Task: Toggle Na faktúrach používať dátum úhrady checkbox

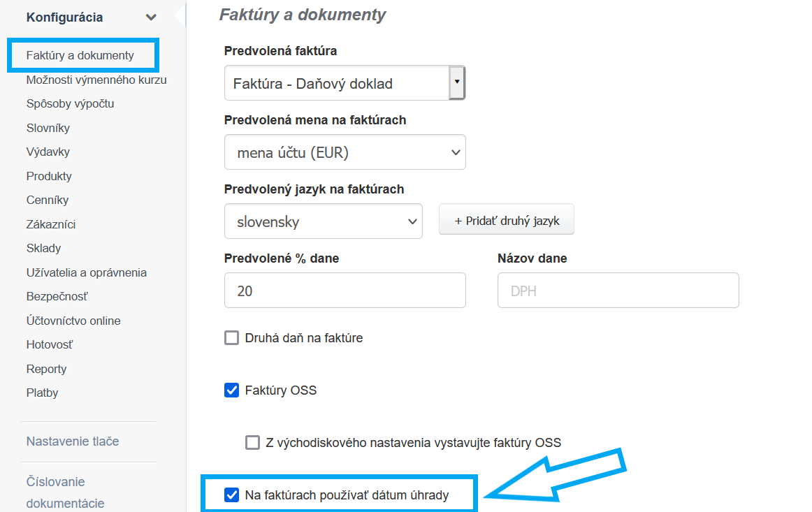Action: (x=232, y=495)
